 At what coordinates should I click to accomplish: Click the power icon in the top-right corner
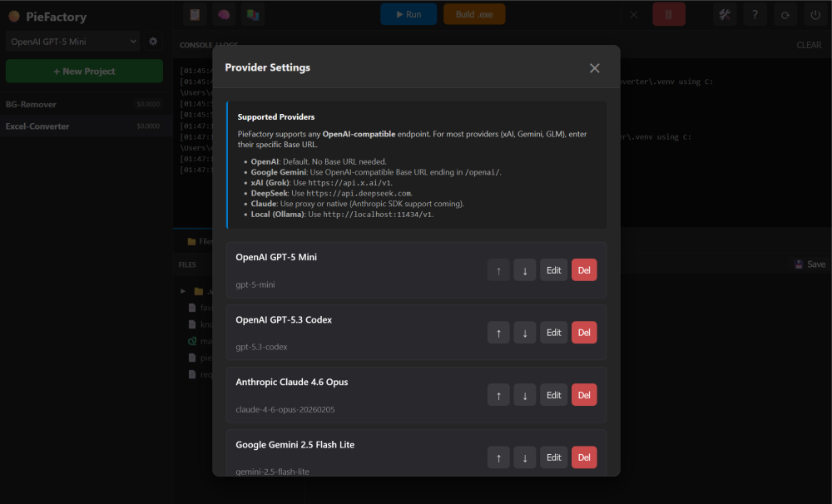815,14
